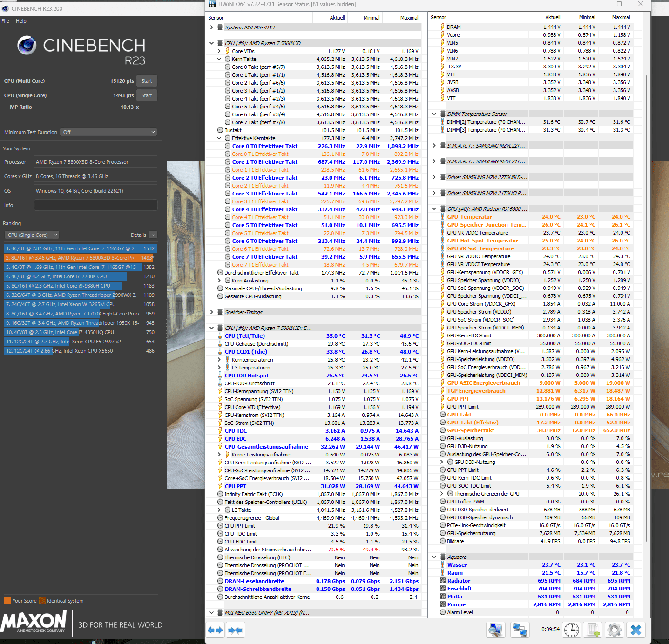Collapse the DIMM Temperature Sensor group
The height and width of the screenshot is (644, 669).
(434, 114)
